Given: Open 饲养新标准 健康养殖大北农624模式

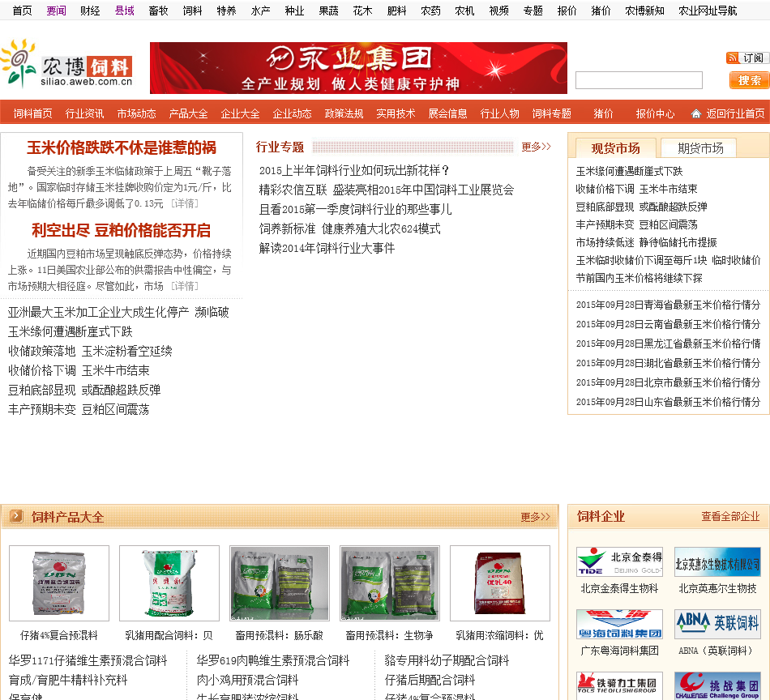Looking at the screenshot, I should [x=349, y=228].
